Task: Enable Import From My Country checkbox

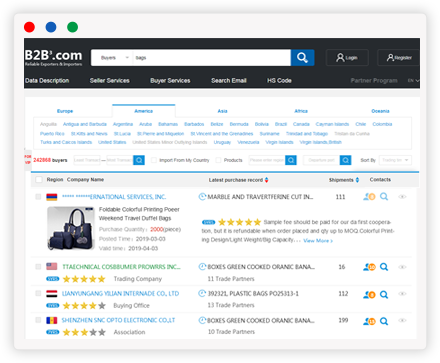Action: point(154,160)
